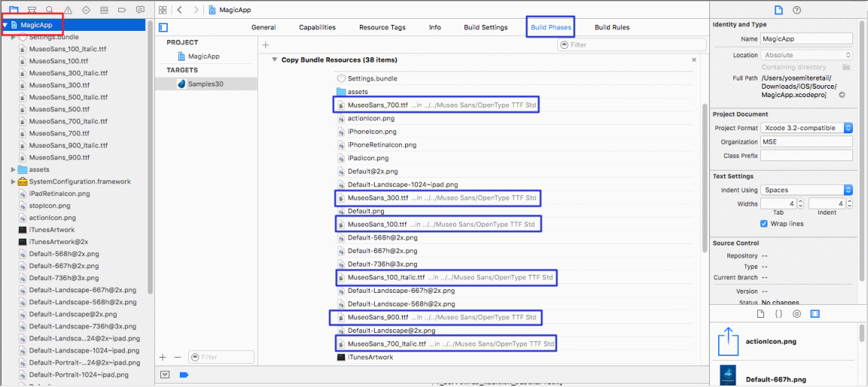Show the Quick Help inspector icon
Viewport: 868px width, 387px height.
coord(796,10)
